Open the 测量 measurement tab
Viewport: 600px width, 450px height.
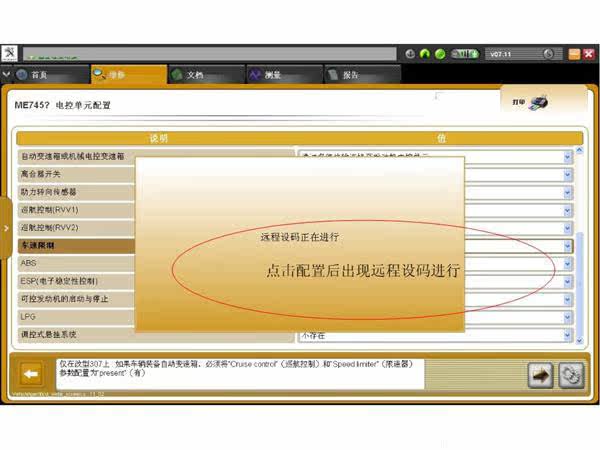[x=285, y=75]
